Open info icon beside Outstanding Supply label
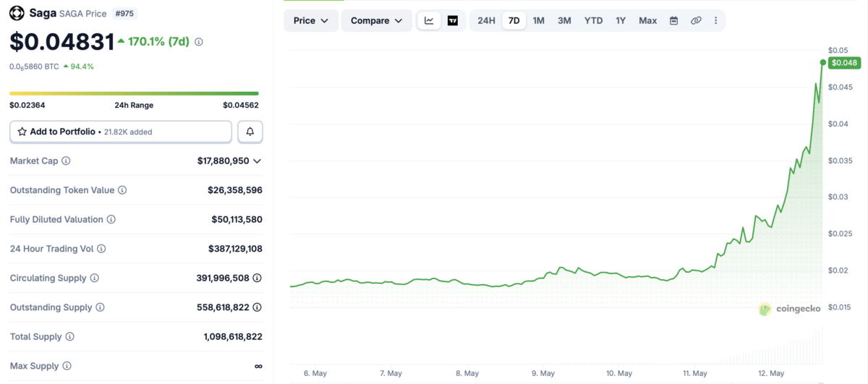This screenshot has height=384, width=868. pos(100,307)
